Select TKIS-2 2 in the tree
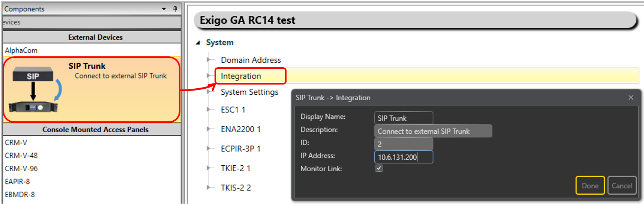Viewport: 644px width, 204px height. point(236,188)
